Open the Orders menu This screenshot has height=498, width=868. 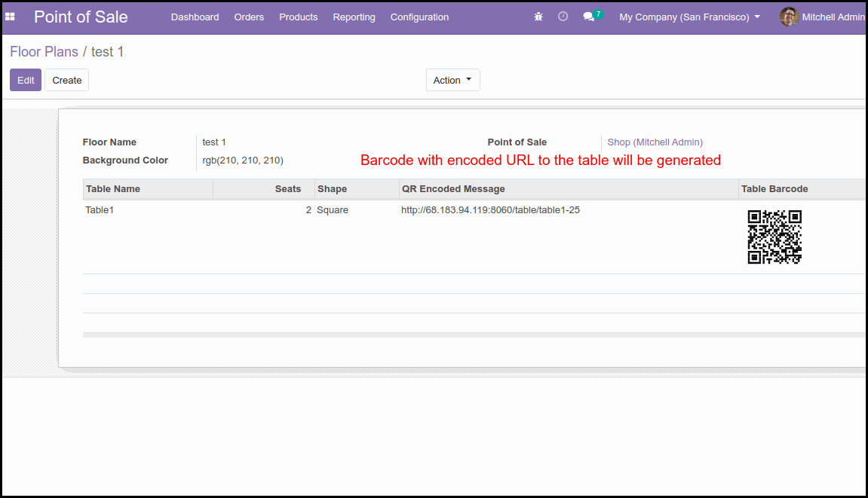point(249,17)
